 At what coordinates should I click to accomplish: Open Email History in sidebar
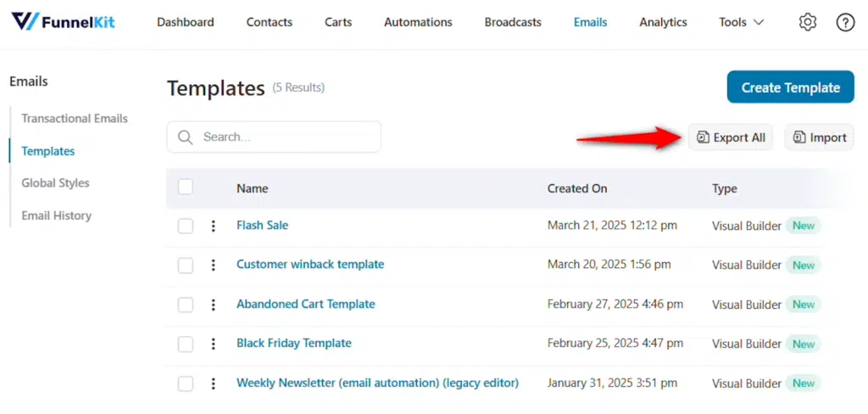[x=57, y=215]
